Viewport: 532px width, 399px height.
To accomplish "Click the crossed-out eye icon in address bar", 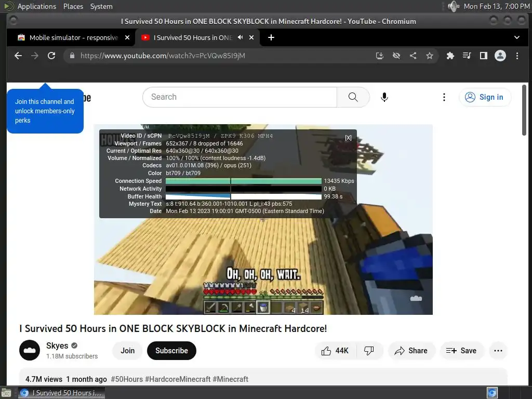I will pos(396,56).
